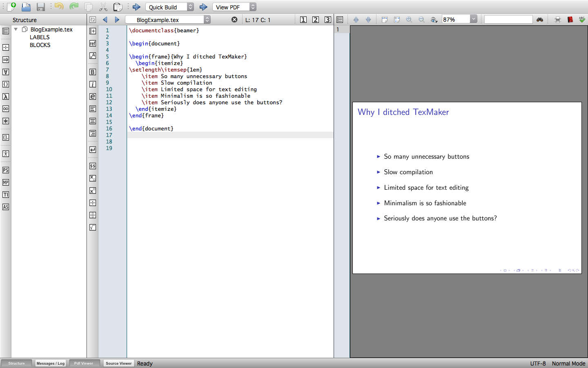Open PDF in external viewer with red icon
The width and height of the screenshot is (588, 368).
pyautogui.click(x=570, y=20)
